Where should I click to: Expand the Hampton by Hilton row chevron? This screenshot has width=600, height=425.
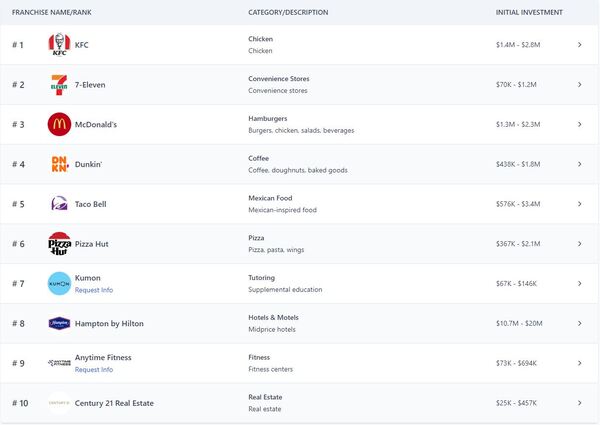pos(580,323)
